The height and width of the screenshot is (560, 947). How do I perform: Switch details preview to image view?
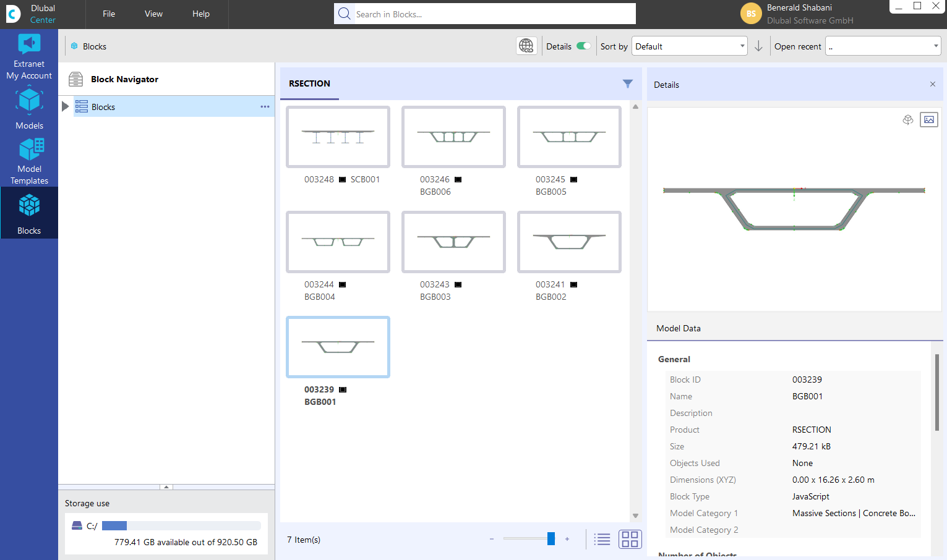[x=929, y=120]
